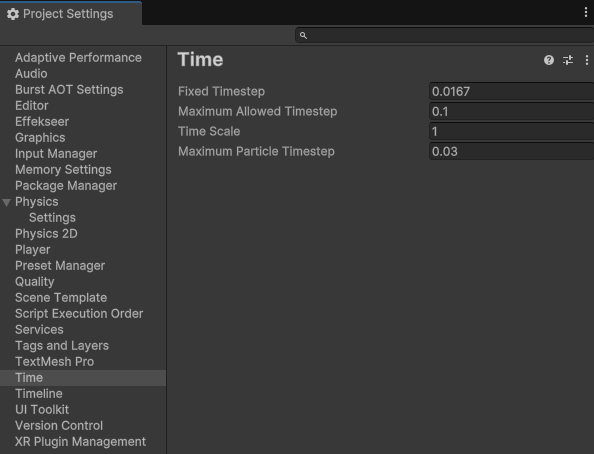Click the Fixed Timestep value field
This screenshot has width=594, height=454.
[511, 91]
